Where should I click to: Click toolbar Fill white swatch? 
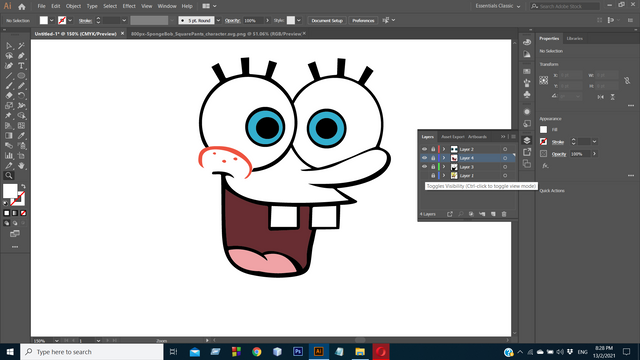click(10, 190)
